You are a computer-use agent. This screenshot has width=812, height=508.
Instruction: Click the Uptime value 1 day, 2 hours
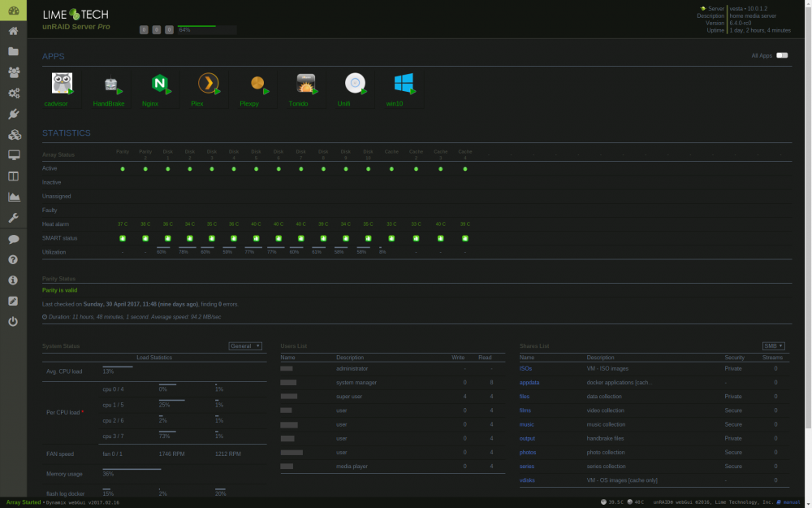[x=760, y=31]
